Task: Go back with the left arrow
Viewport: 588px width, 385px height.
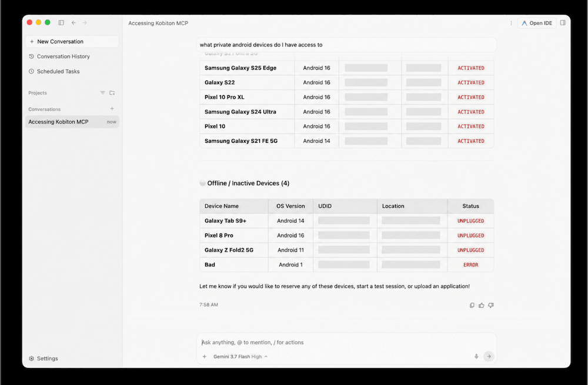Action: pyautogui.click(x=74, y=22)
